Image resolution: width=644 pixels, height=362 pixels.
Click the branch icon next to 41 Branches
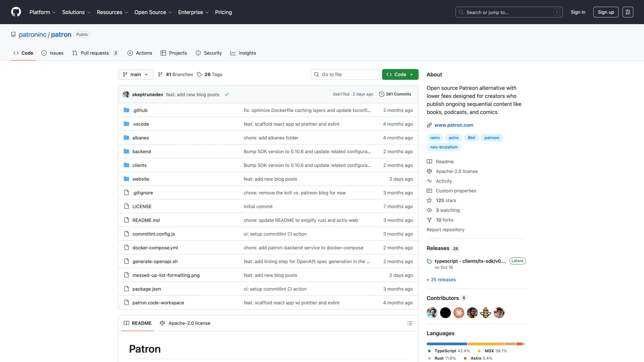click(160, 74)
